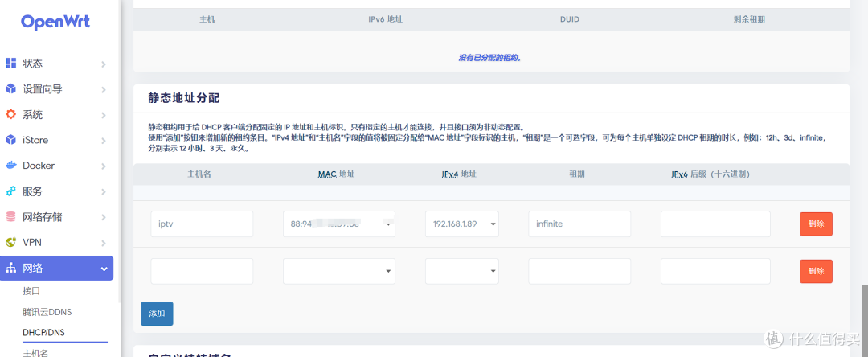Open the 主机名 submenu page

[x=35, y=352]
